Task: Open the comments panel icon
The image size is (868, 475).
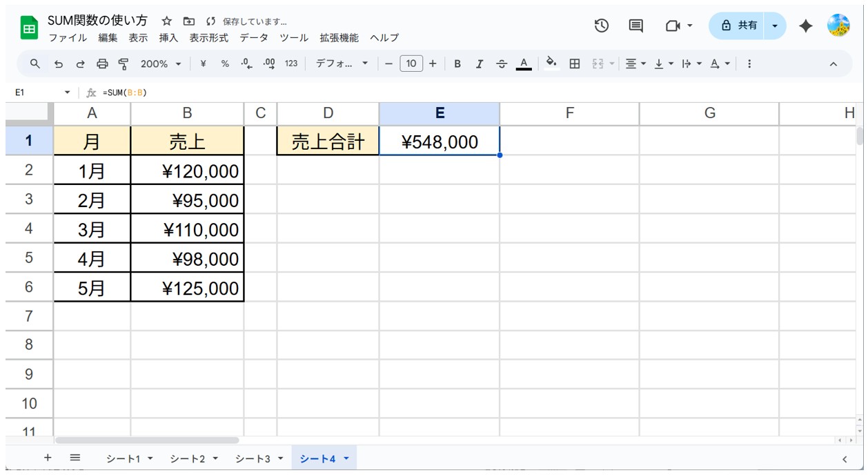Action: click(x=635, y=26)
